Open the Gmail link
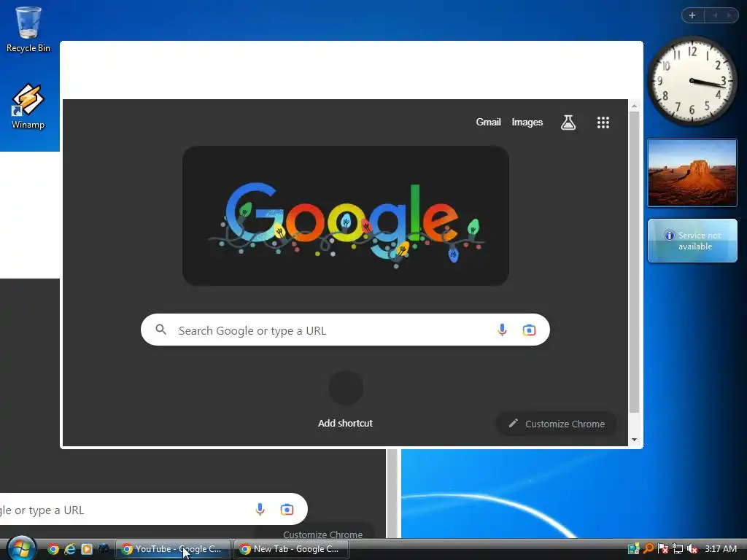This screenshot has width=747, height=560. (488, 122)
